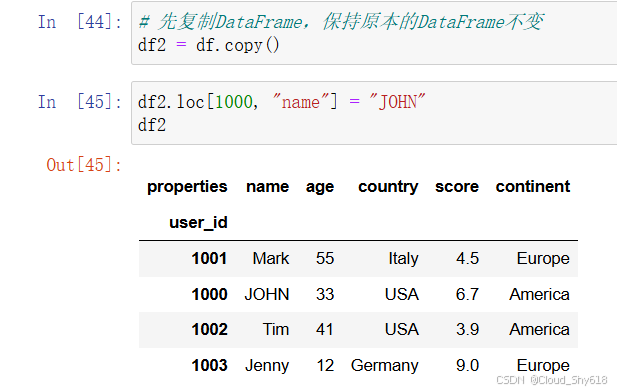
Task: Click score value 9.0
Action: coord(467,366)
